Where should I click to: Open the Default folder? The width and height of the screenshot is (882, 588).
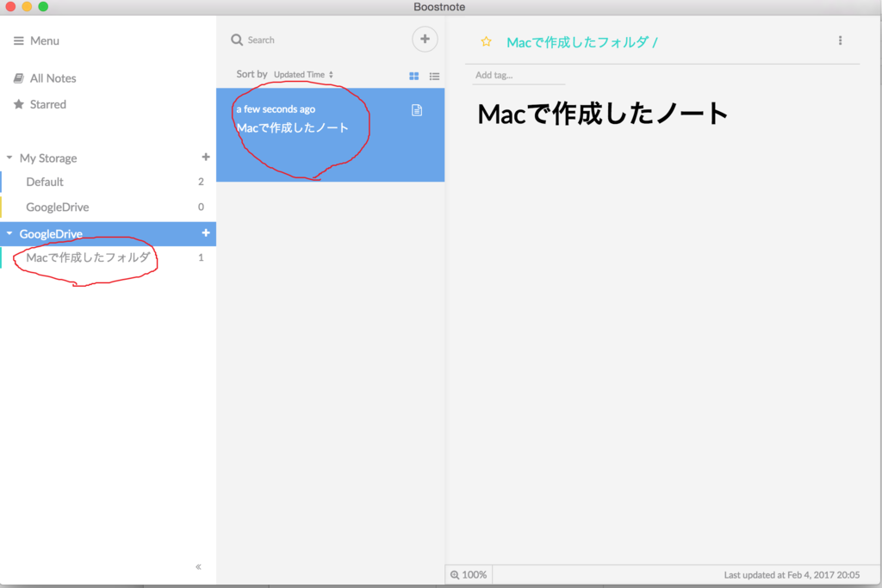[108, 182]
